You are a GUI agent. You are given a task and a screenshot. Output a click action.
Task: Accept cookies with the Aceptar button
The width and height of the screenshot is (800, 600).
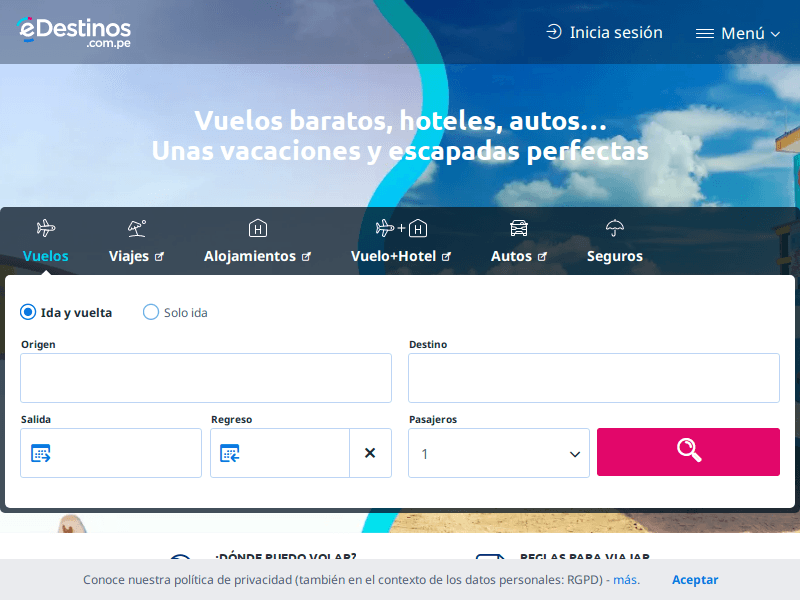(x=695, y=579)
